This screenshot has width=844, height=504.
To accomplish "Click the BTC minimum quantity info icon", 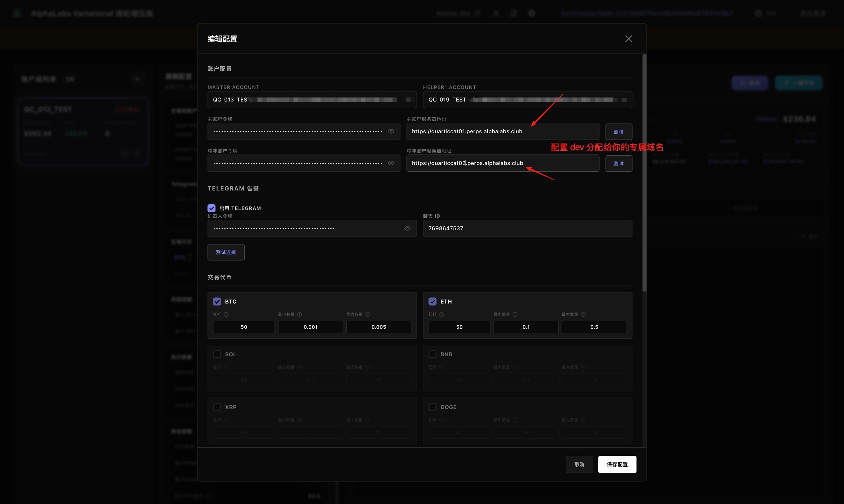I will [299, 314].
